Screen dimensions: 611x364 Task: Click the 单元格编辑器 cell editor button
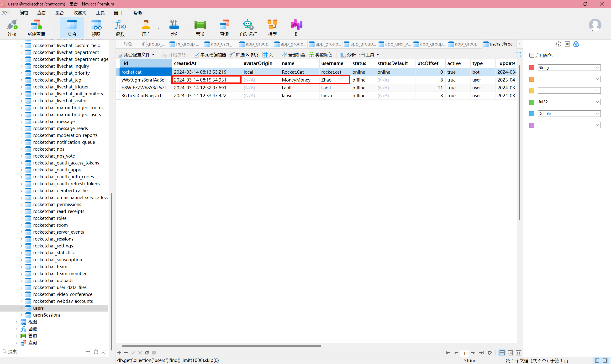pos(210,54)
